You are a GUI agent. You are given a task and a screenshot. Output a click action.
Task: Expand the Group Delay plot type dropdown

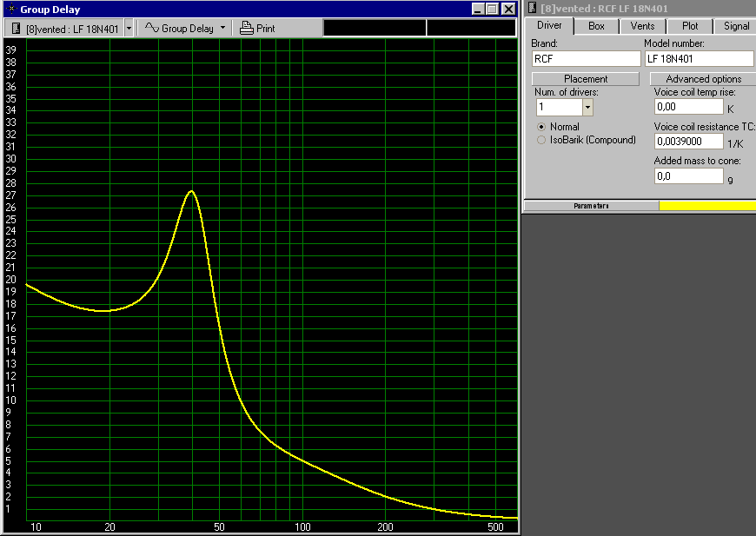coord(222,28)
